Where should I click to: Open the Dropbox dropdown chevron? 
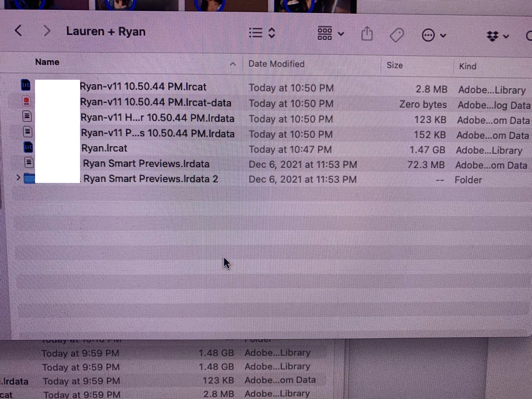[x=506, y=36]
